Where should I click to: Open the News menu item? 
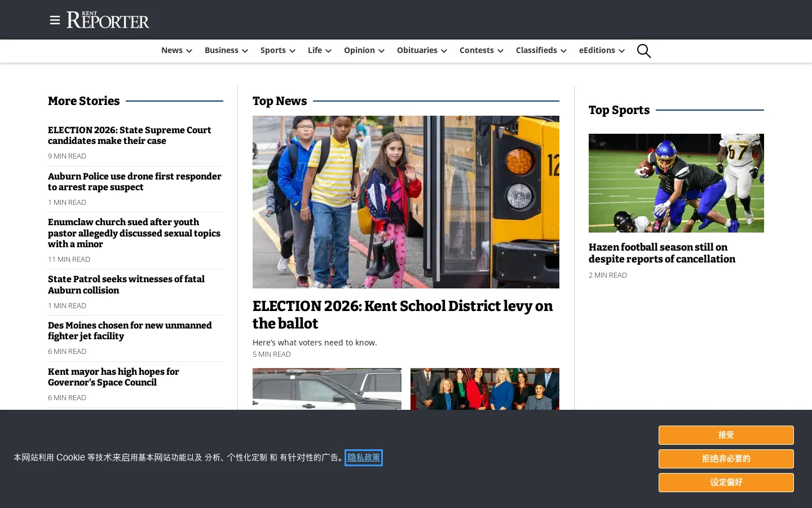point(172,50)
